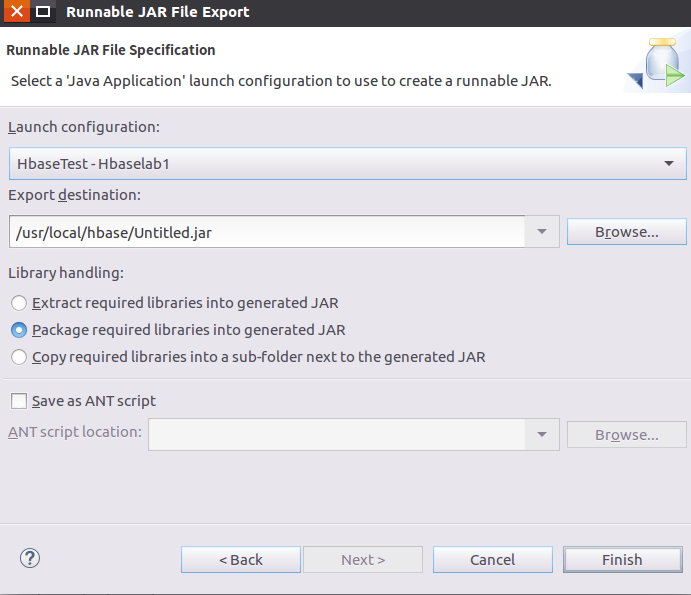Close the Runnable JAR File Export dialog
This screenshot has height=595, width=691.
pos(17,13)
